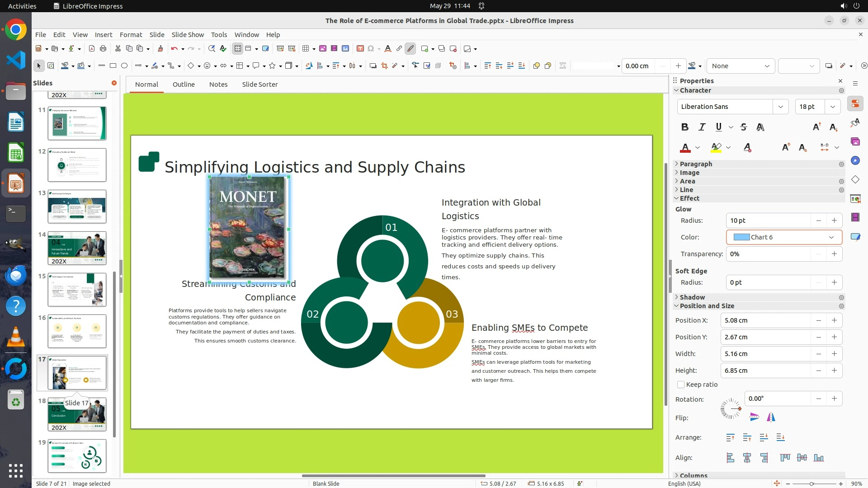This screenshot has width=868, height=488.
Task: Click the Italic formatting icon
Action: (x=702, y=127)
